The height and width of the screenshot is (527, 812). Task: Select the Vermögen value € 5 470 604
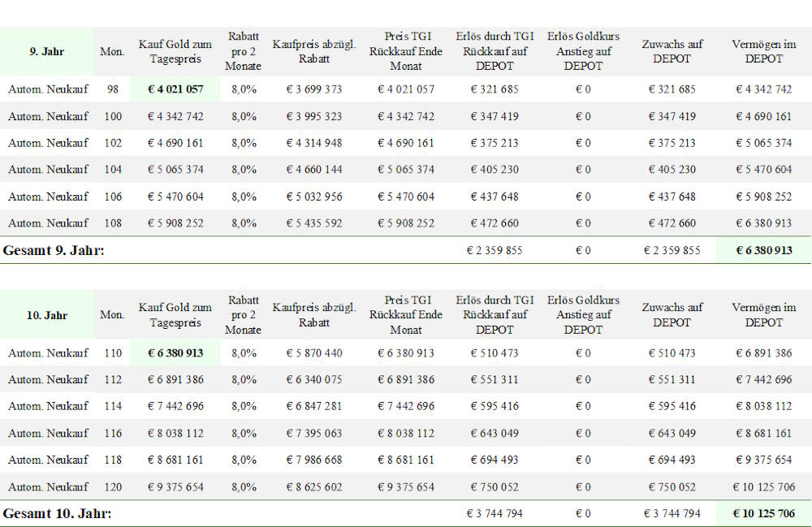[764, 169]
